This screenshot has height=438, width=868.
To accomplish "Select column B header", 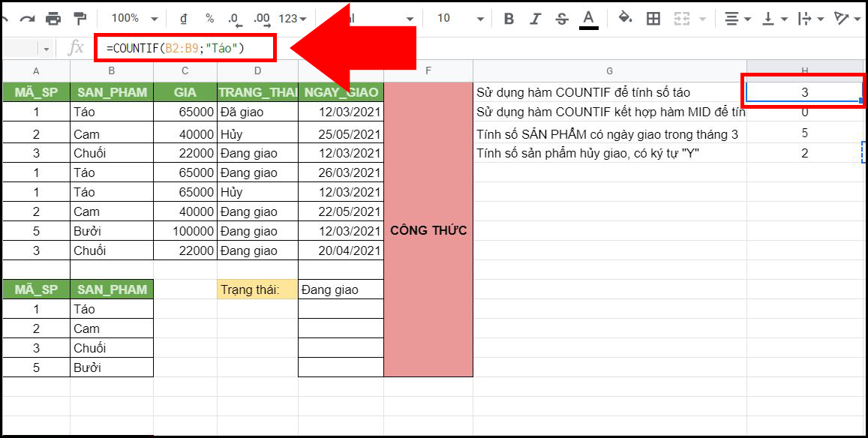I will [x=111, y=70].
